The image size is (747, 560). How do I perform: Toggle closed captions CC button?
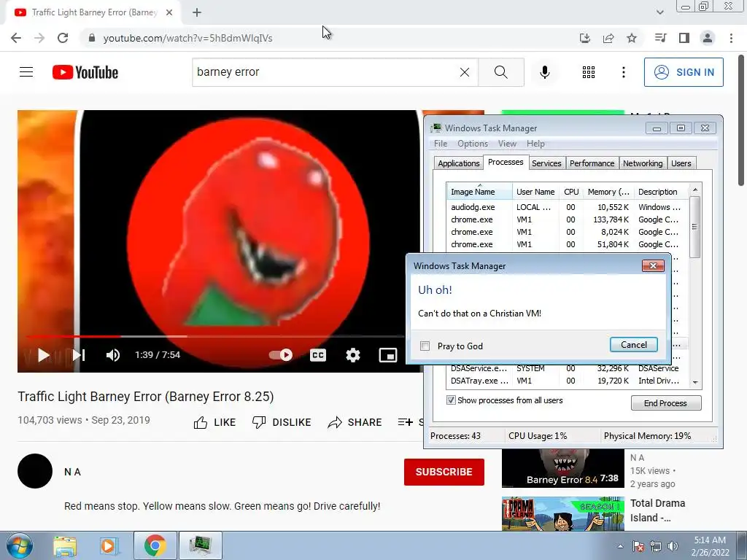[x=318, y=355]
